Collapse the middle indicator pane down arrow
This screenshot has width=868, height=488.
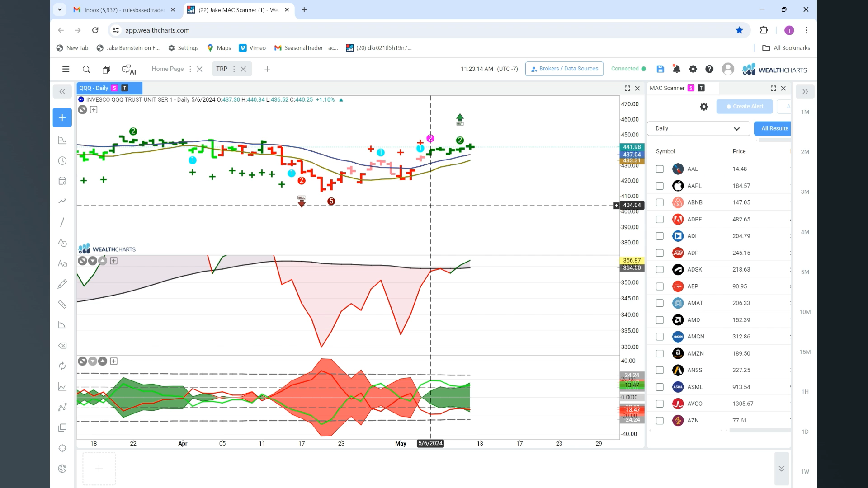coord(93,261)
